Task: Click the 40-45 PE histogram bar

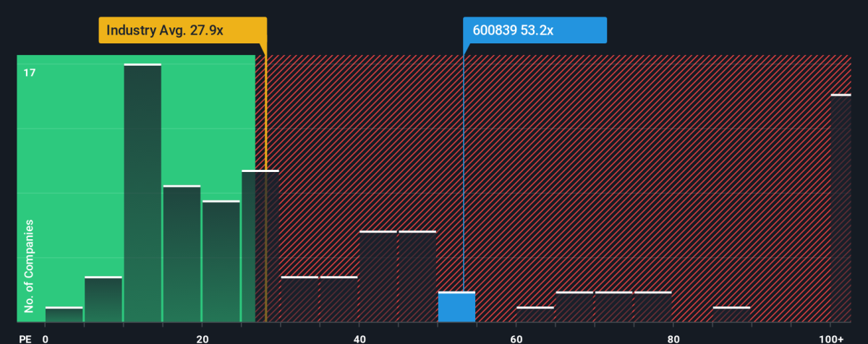Action: tap(378, 277)
